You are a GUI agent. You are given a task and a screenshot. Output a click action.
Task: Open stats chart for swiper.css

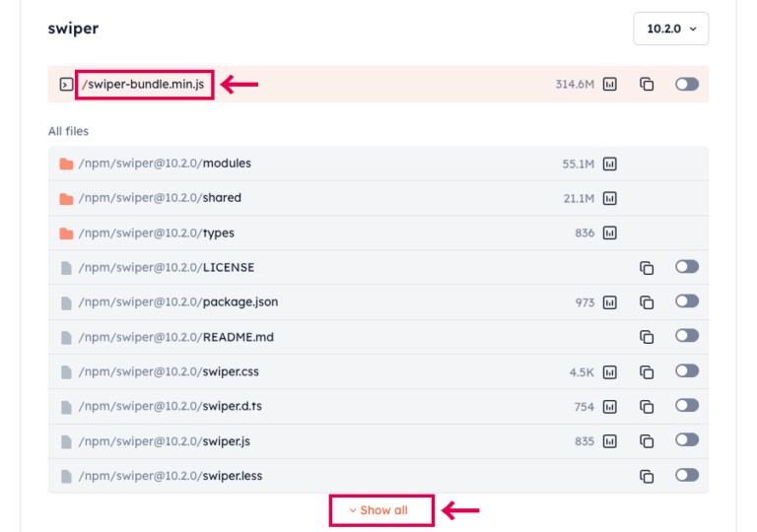[x=610, y=372]
